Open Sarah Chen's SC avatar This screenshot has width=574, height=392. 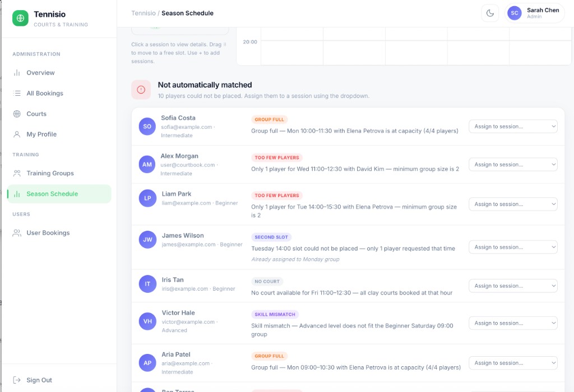click(x=515, y=13)
